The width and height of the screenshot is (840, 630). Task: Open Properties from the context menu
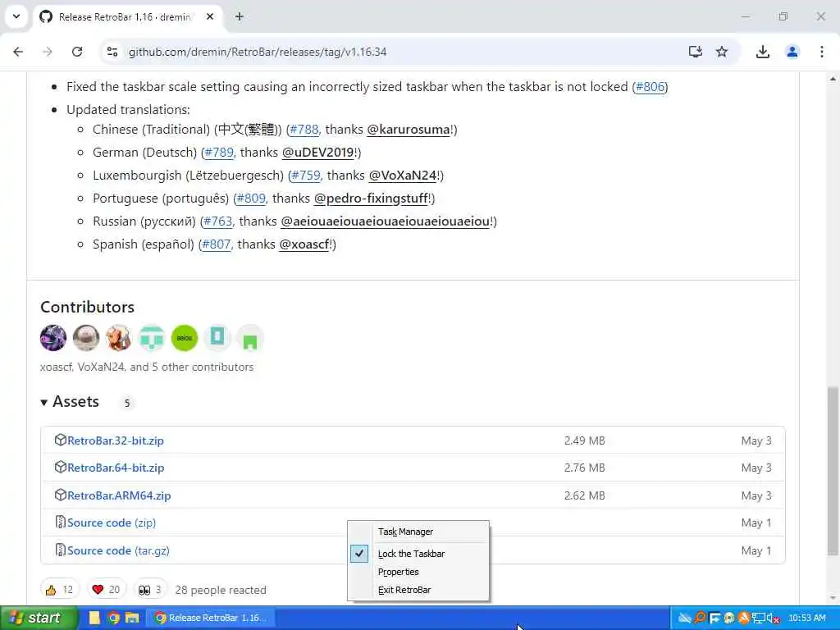click(418, 572)
